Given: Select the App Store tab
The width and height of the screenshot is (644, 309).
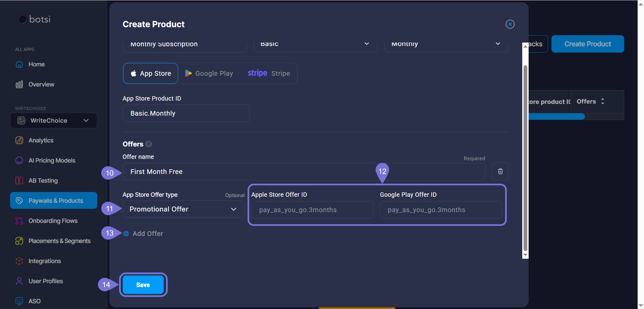Looking at the screenshot, I should (151, 73).
